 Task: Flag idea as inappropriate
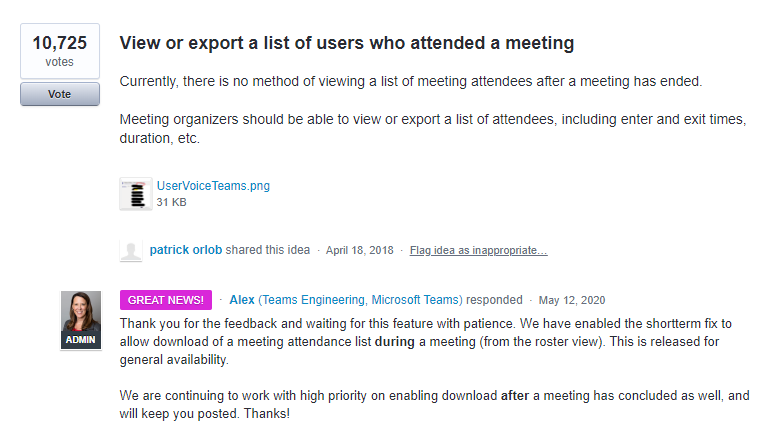pyautogui.click(x=478, y=250)
